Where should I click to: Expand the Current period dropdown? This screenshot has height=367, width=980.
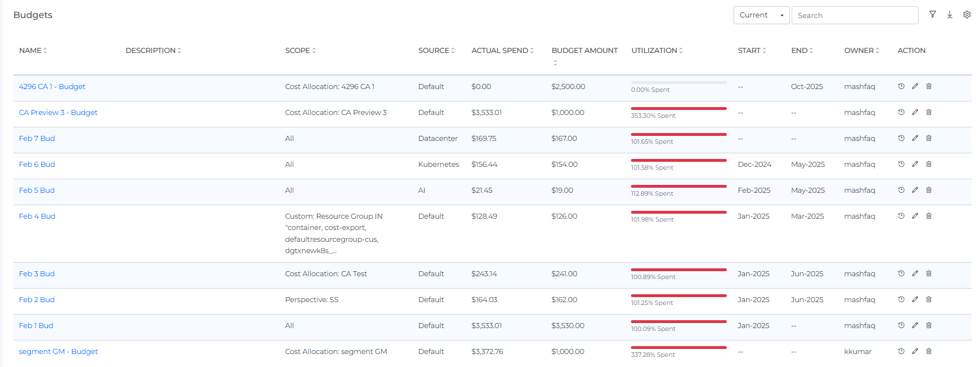coord(761,15)
